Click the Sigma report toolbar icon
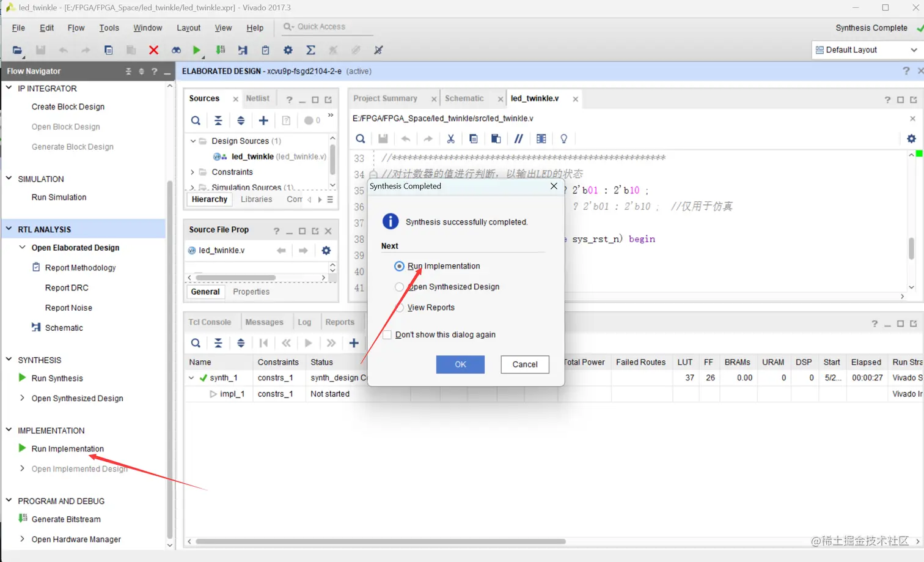The width and height of the screenshot is (924, 562). (310, 50)
